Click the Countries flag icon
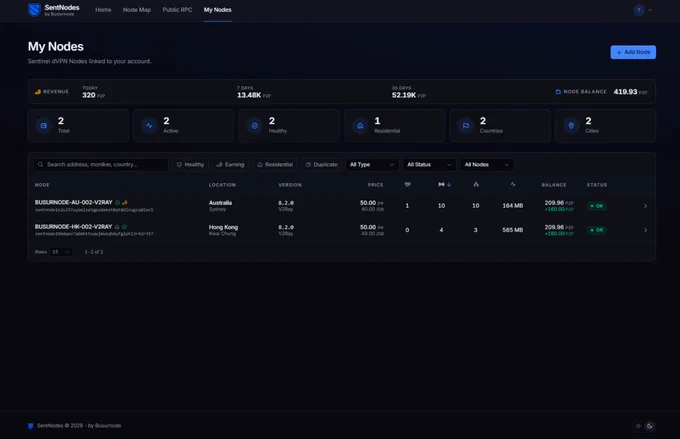 (x=465, y=126)
